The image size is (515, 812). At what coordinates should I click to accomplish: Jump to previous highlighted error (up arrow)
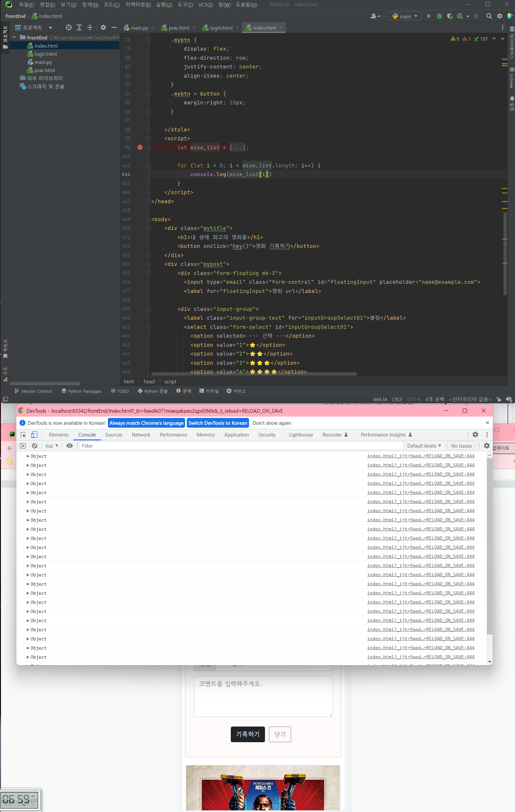click(494, 39)
